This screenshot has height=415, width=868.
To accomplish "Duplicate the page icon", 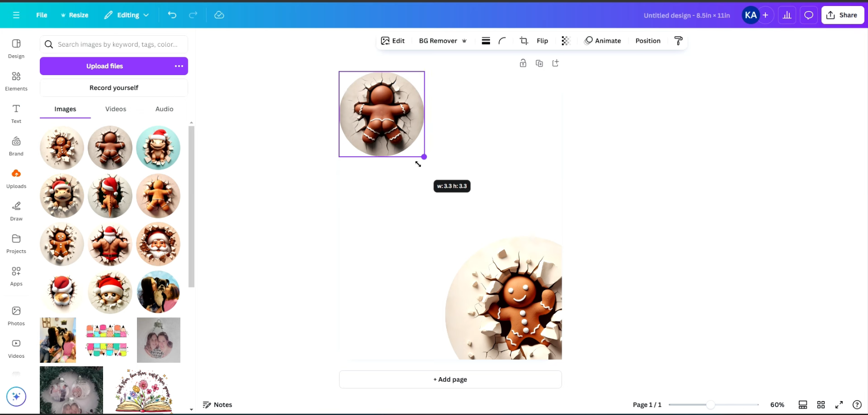I will tap(539, 63).
